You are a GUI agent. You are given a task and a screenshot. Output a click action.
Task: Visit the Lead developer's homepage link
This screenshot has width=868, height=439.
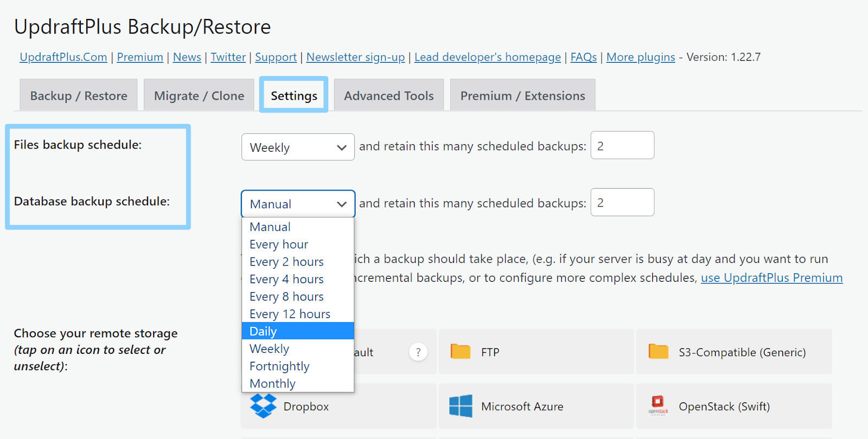pyautogui.click(x=487, y=57)
